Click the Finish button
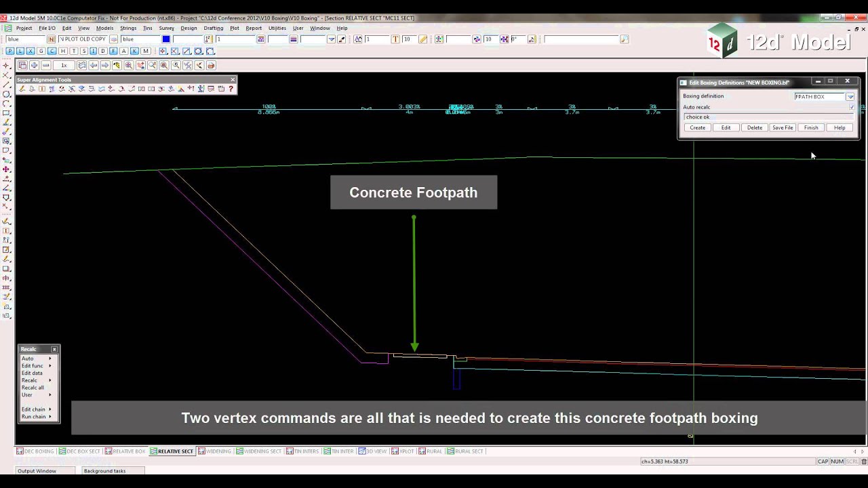The image size is (868, 488). point(811,127)
